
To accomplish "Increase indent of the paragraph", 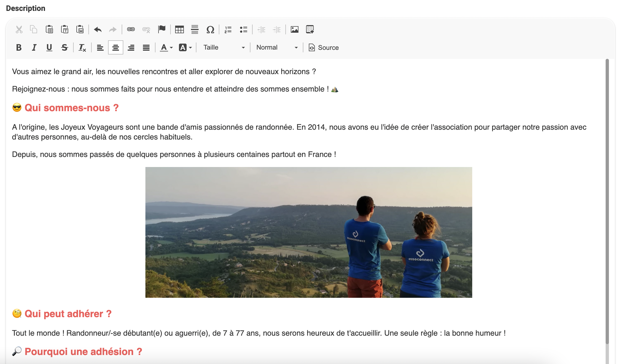I will click(x=277, y=29).
